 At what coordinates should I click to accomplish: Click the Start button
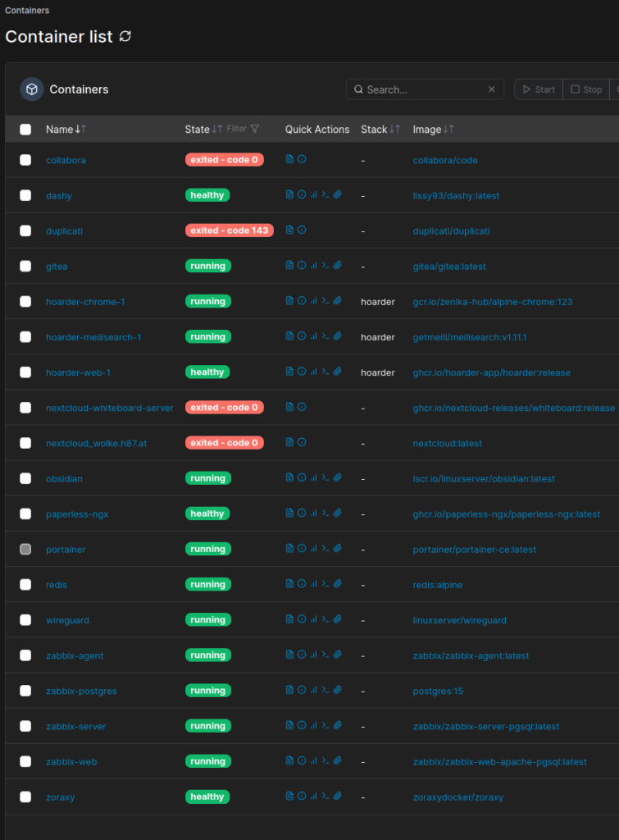pyautogui.click(x=539, y=89)
